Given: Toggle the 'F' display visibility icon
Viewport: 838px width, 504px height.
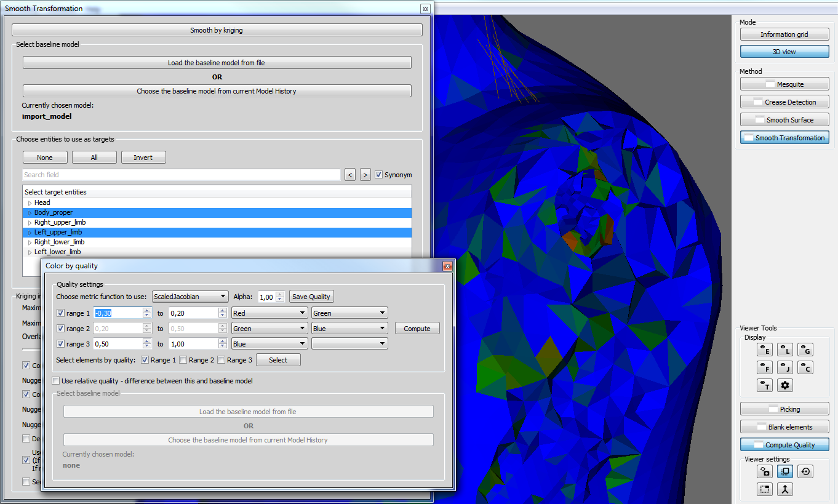Looking at the screenshot, I should (x=764, y=368).
